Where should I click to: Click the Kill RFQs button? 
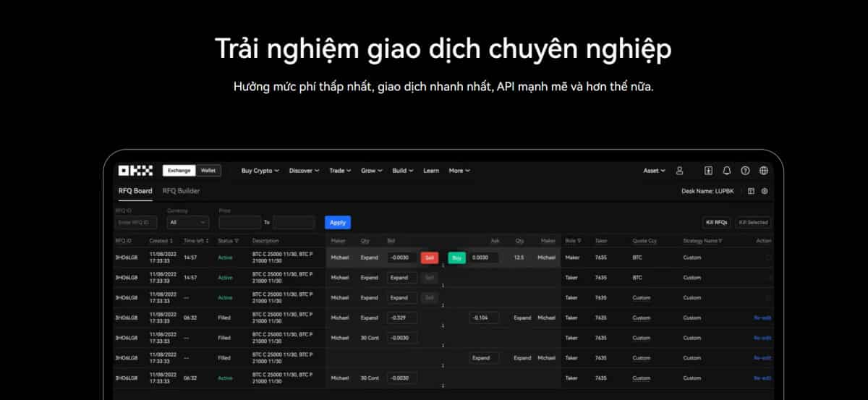tap(717, 223)
